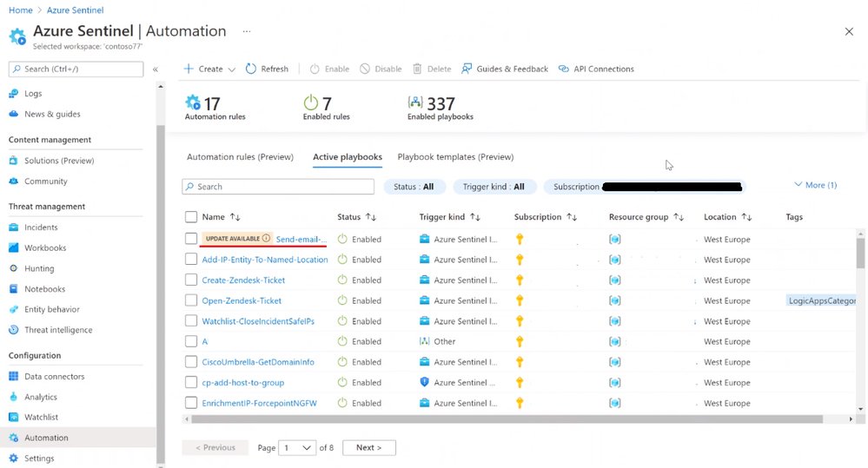This screenshot has height=468, width=868.
Task: Click the ellipsis icon next to Automation title
Action: point(247,31)
